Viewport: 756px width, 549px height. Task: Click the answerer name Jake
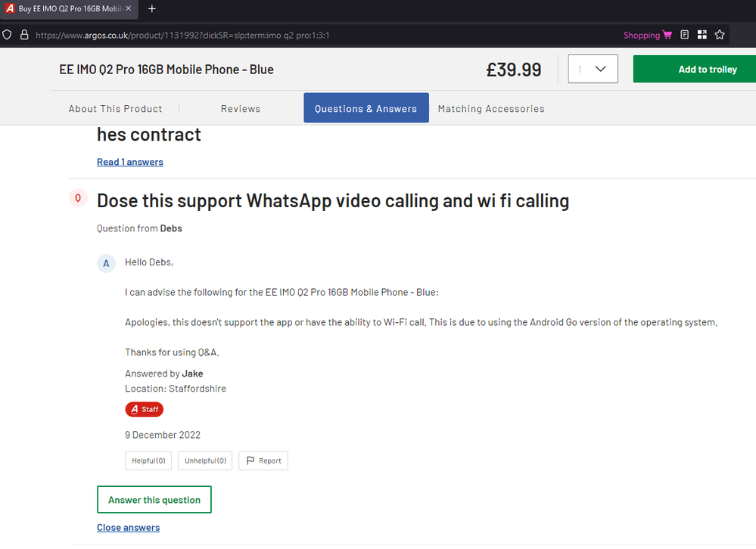pyautogui.click(x=192, y=374)
